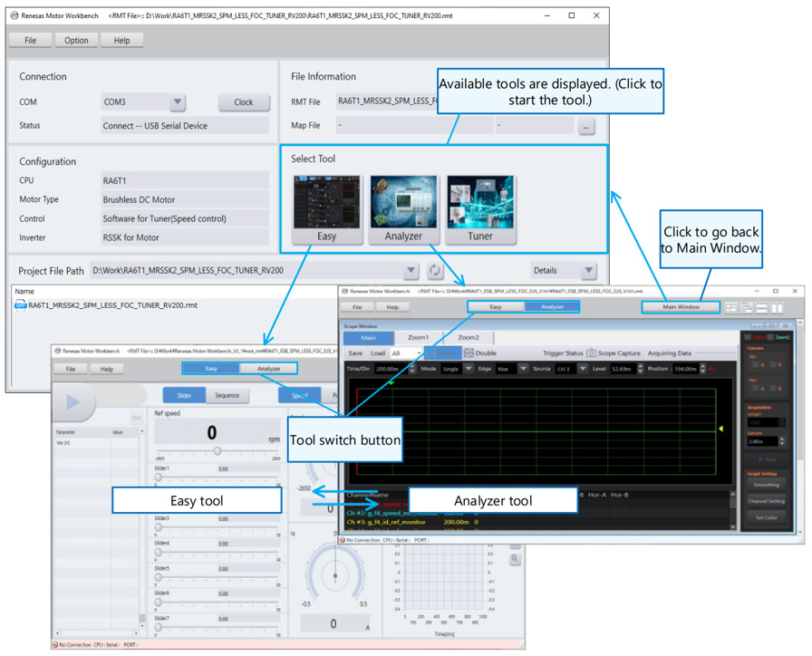Viewport: 812px width, 656px height.
Task: Launch the Tuner tool from Select Tool
Action: 480,209
